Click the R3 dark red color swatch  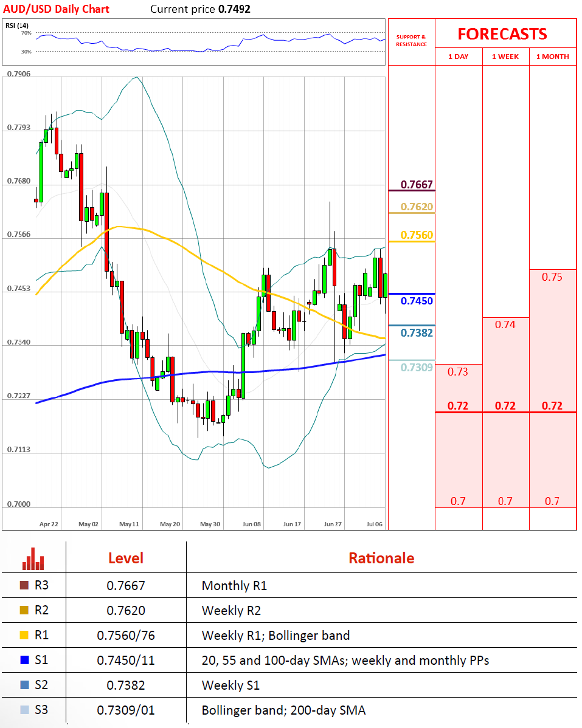click(24, 586)
